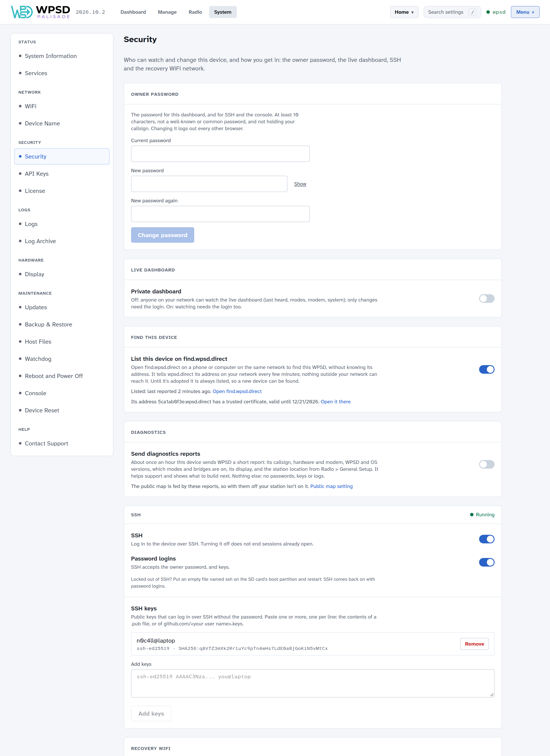Open the Manage tab

(x=167, y=12)
